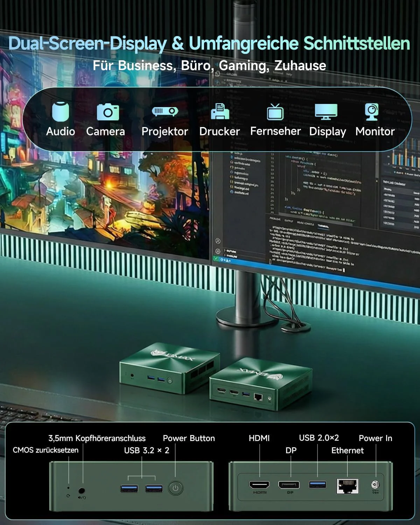
Task: Click the 'USB 2.0×2' label
Action: (x=319, y=438)
